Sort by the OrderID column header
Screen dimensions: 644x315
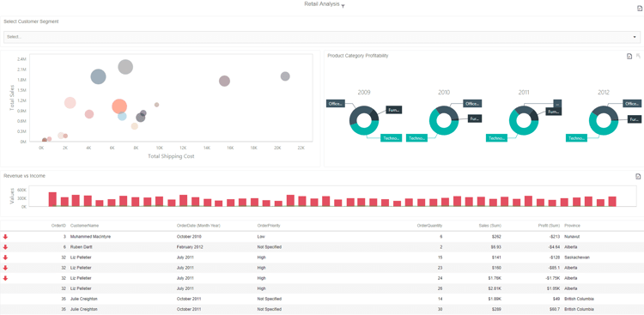pos(58,226)
